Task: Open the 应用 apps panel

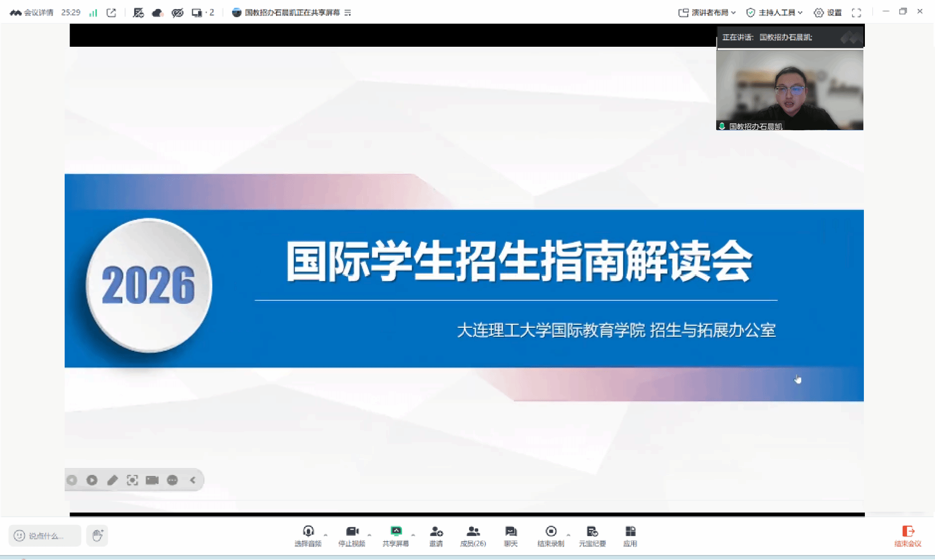Action: (x=630, y=537)
